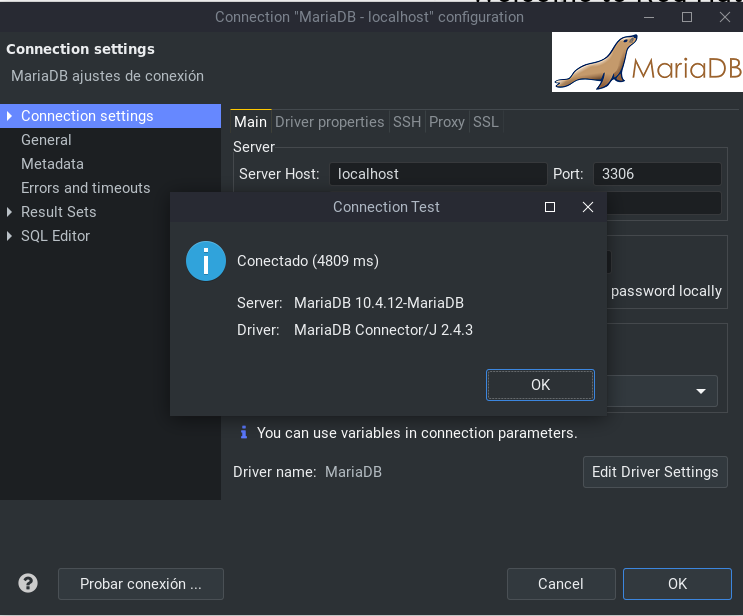Open the dropdown arrow behind the dialog
743x616 pixels.
pyautogui.click(x=701, y=391)
